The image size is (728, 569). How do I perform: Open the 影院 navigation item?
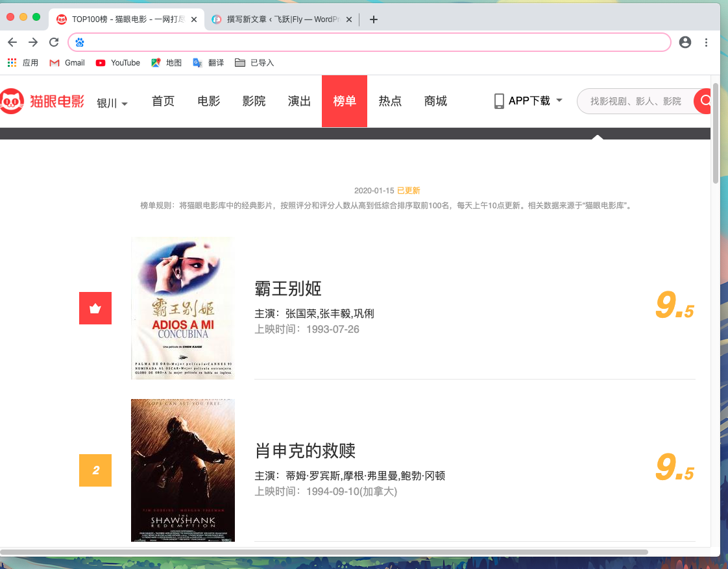point(254,101)
